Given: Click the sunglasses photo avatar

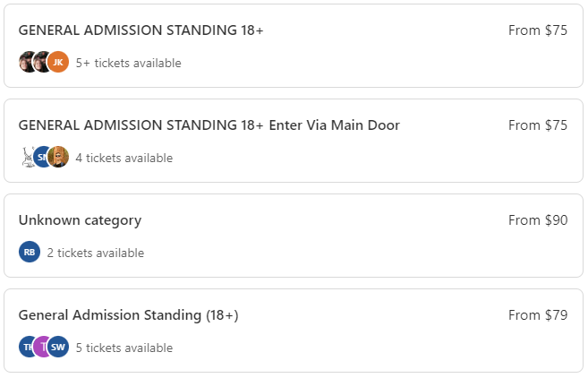Looking at the screenshot, I should coord(59,157).
